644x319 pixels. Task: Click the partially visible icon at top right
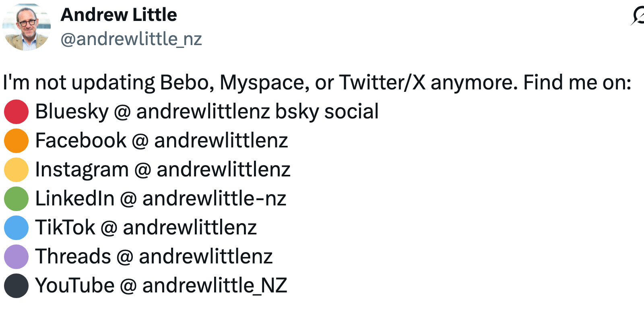(x=638, y=16)
